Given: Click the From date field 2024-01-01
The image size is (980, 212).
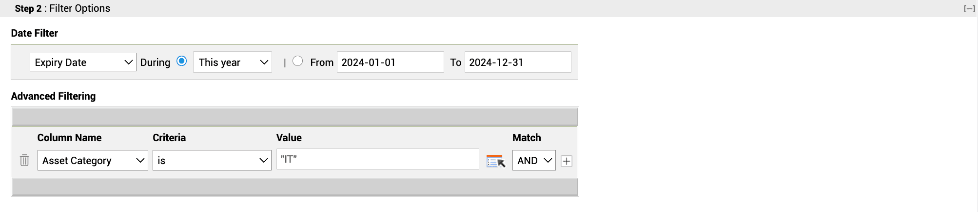Looking at the screenshot, I should tap(390, 62).
